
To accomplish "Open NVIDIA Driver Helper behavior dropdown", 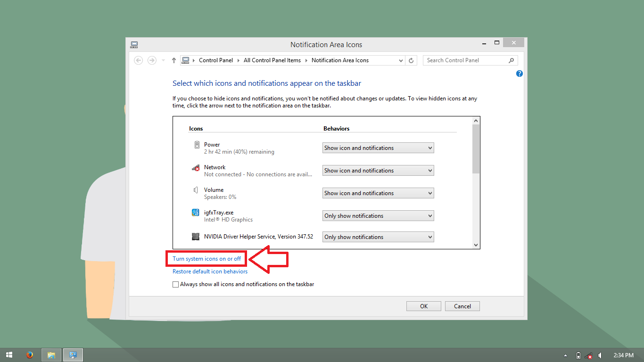I will coord(378,237).
